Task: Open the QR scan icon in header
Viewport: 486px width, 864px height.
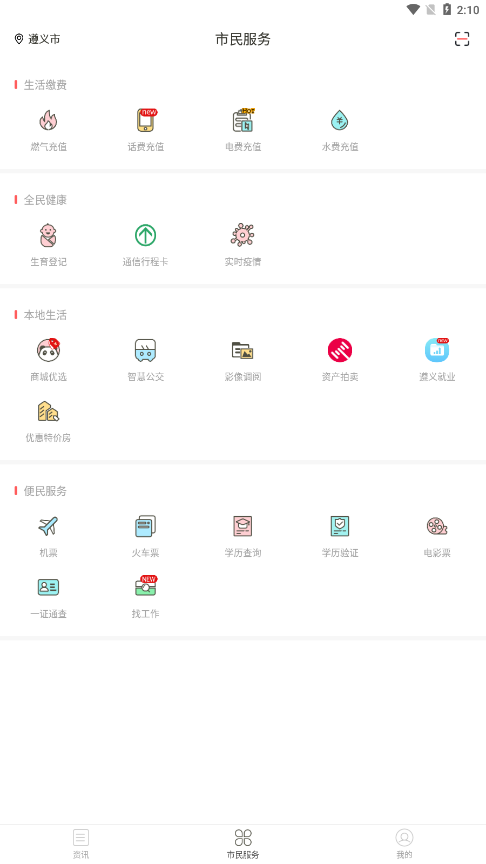Action: tap(462, 39)
